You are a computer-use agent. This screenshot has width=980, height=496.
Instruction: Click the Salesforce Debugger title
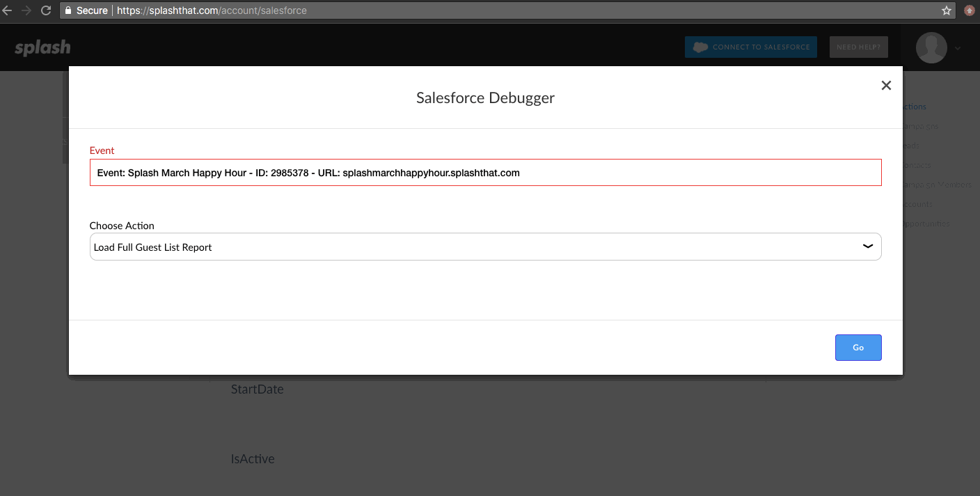(485, 98)
